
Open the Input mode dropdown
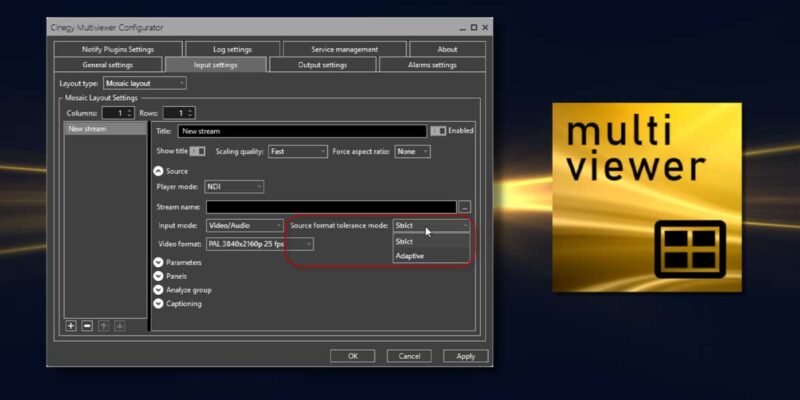(245, 226)
